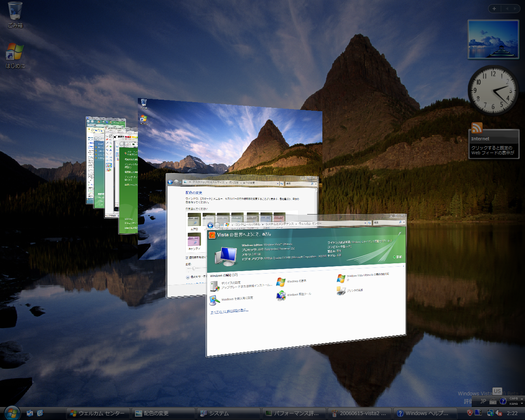Switch to ウェルカム センター taskbar button
The image size is (525, 420).
(98, 413)
